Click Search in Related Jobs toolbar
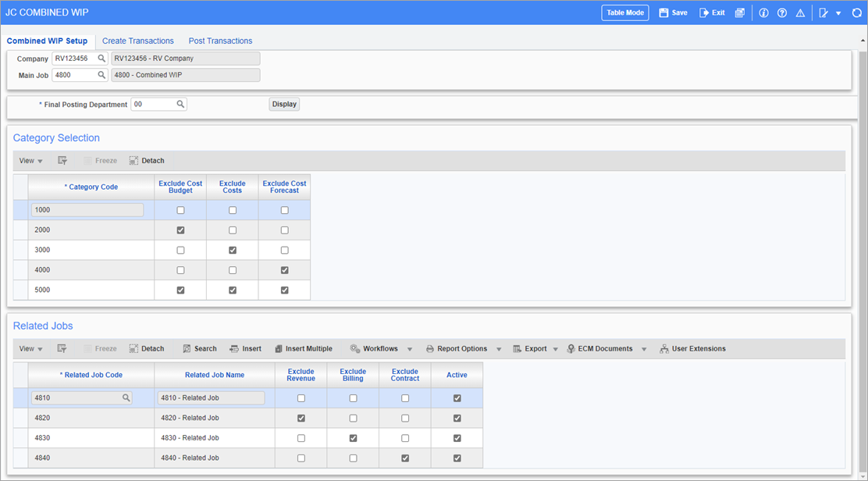The width and height of the screenshot is (868, 481). click(x=200, y=349)
